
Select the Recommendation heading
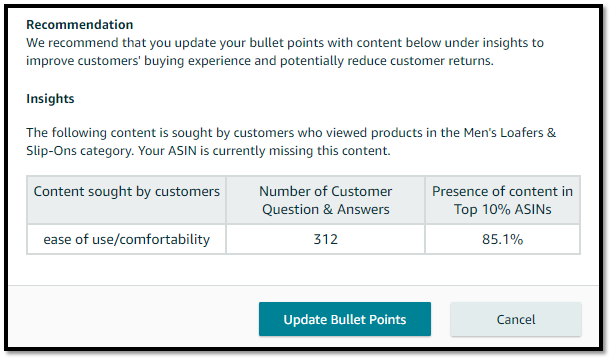pos(80,25)
